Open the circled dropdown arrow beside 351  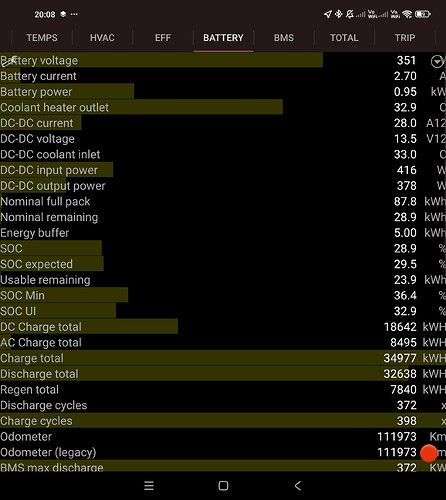[x=437, y=61]
